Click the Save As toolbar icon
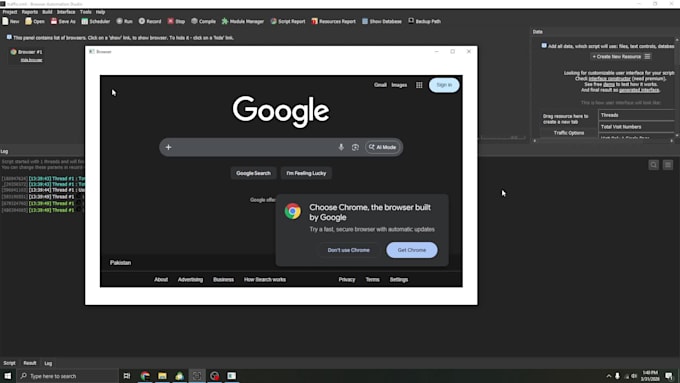The height and width of the screenshot is (383, 680). click(63, 21)
